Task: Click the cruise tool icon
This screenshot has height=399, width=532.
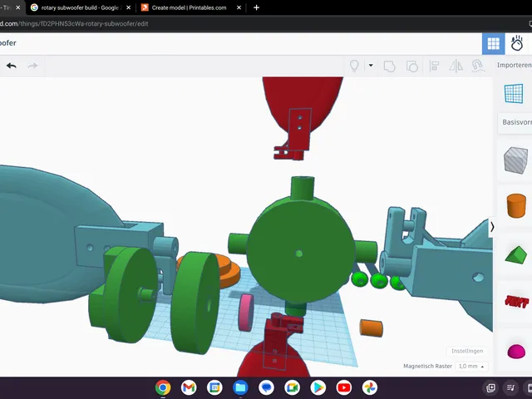Action: [478, 66]
